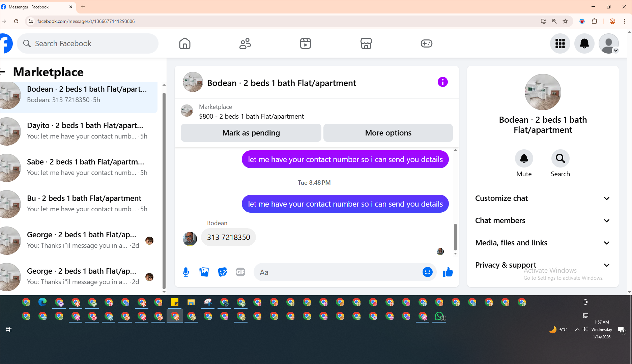Focus the Search Facebook field
Screen dimensions: 632x364
88,43
